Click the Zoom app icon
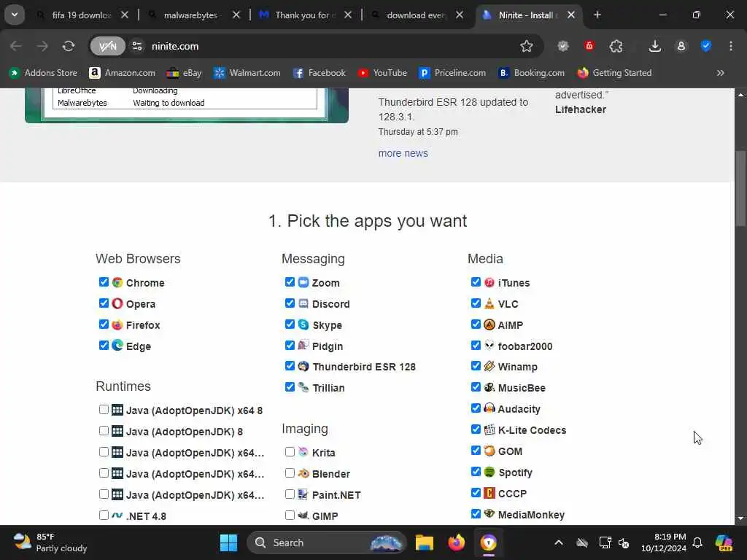Viewport: 747px width, 560px height. pos(303,282)
